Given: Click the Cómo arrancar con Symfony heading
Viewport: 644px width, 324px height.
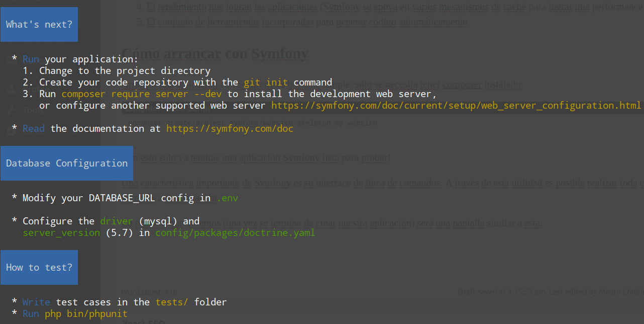Looking at the screenshot, I should (215, 53).
